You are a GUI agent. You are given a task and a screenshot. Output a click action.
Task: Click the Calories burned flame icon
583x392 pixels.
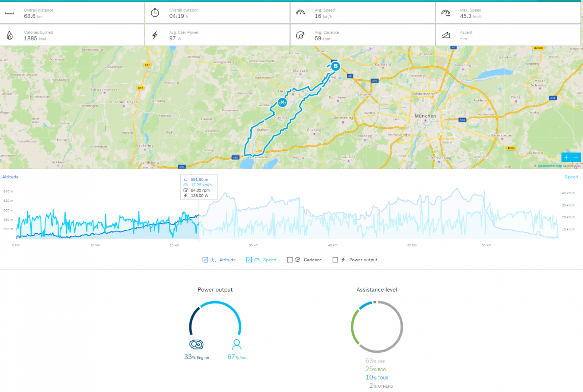click(x=10, y=35)
